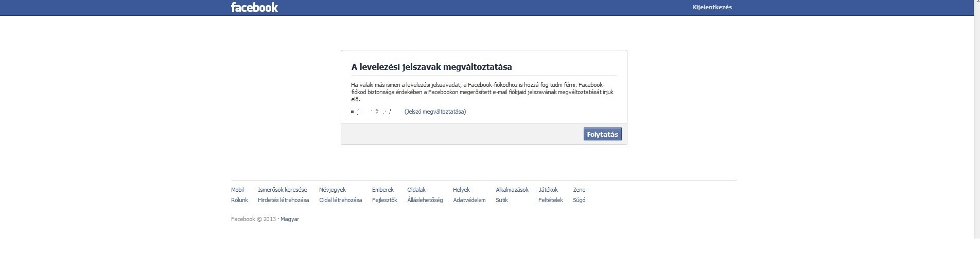
Task: Open Alkalmazások in the footer
Action: click(512, 190)
